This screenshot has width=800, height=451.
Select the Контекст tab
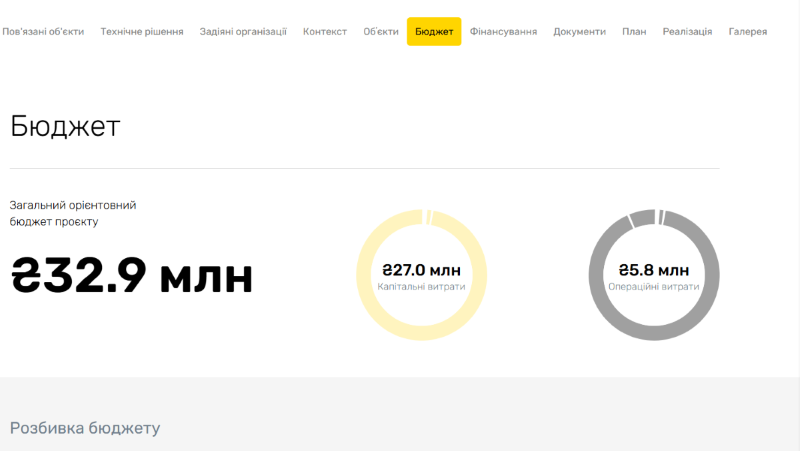325,32
